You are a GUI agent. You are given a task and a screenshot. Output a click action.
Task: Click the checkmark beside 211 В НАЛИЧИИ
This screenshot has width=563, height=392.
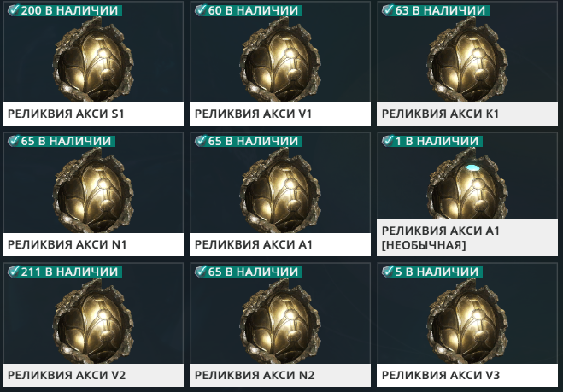[14, 272]
